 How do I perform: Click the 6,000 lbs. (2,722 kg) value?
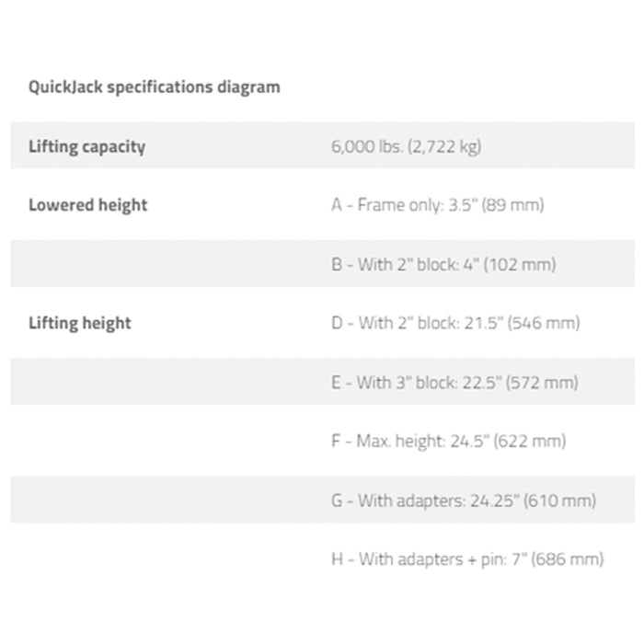(407, 146)
